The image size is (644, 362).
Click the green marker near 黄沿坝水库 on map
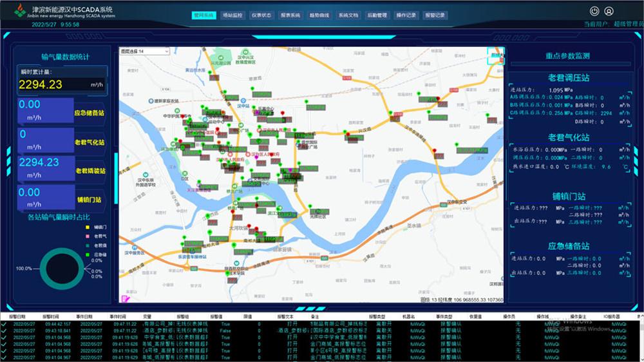coord(209,73)
